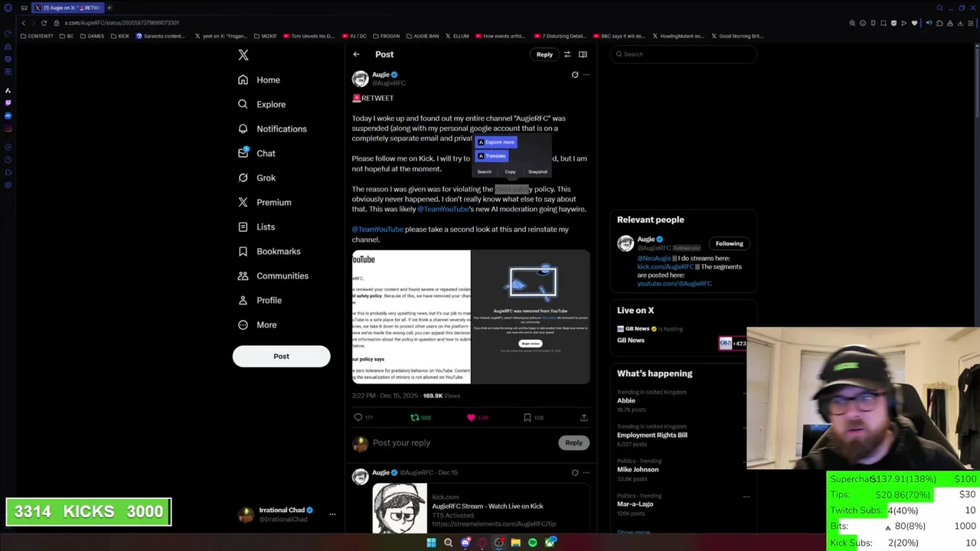Open Chat in the X sidebar

point(256,153)
